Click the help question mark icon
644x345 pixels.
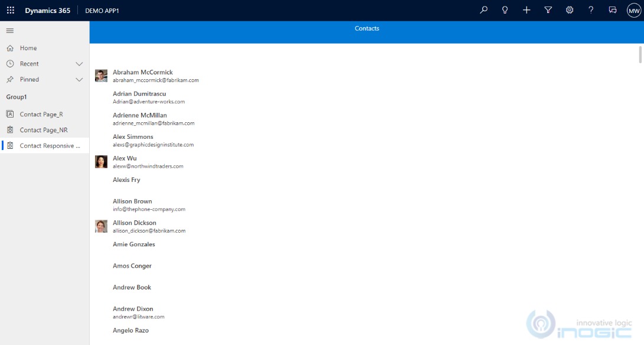pyautogui.click(x=591, y=10)
